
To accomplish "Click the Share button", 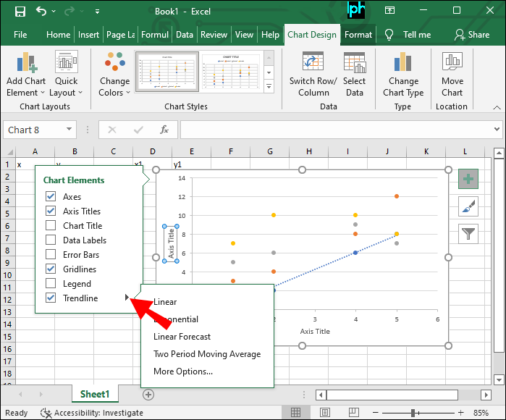I will click(471, 35).
